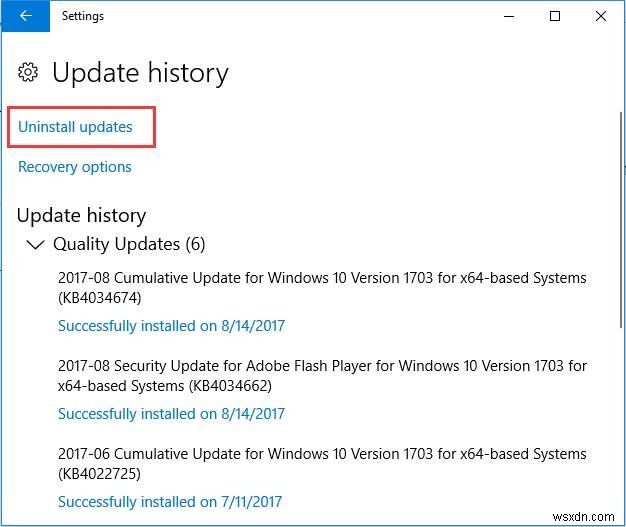Close the Settings window
The image size is (626, 527).
[603, 16]
